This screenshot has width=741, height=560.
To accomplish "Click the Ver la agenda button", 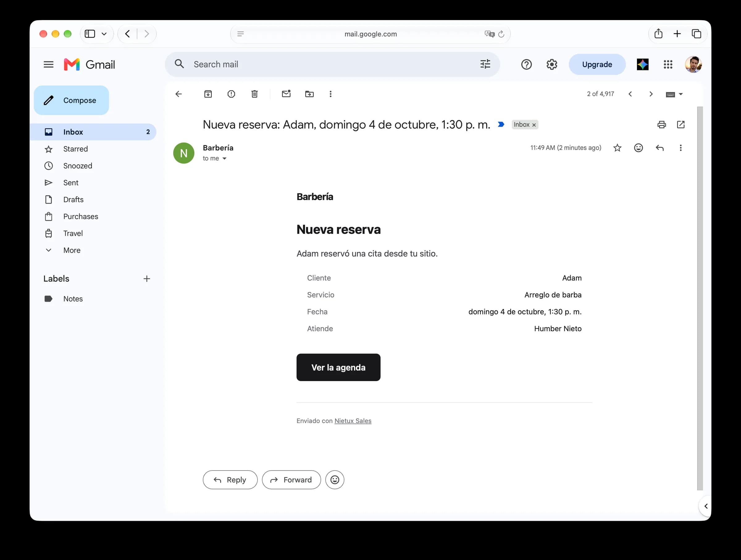I will pyautogui.click(x=338, y=367).
